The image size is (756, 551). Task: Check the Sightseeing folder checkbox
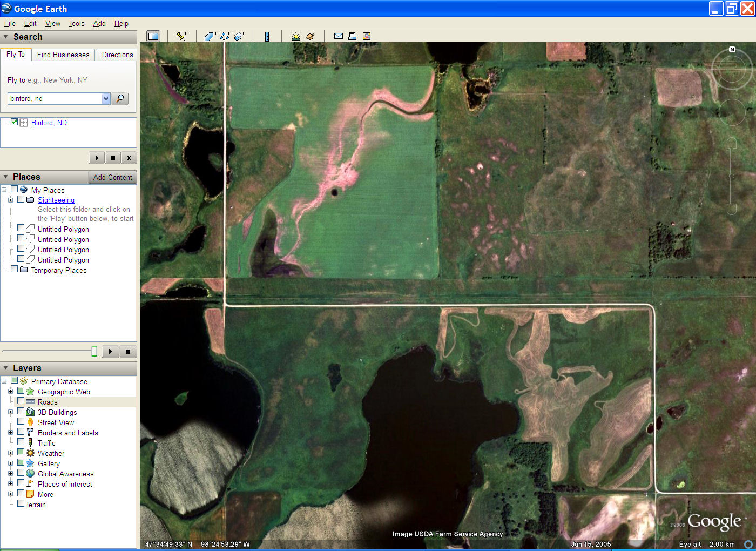[21, 199]
